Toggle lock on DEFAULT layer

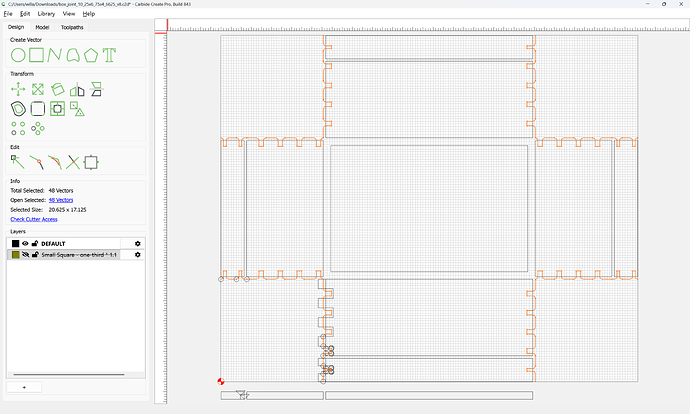[x=35, y=243]
